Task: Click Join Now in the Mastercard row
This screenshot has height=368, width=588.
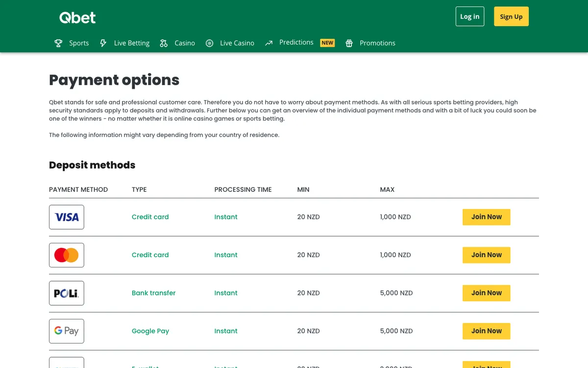Action: pyautogui.click(x=487, y=255)
